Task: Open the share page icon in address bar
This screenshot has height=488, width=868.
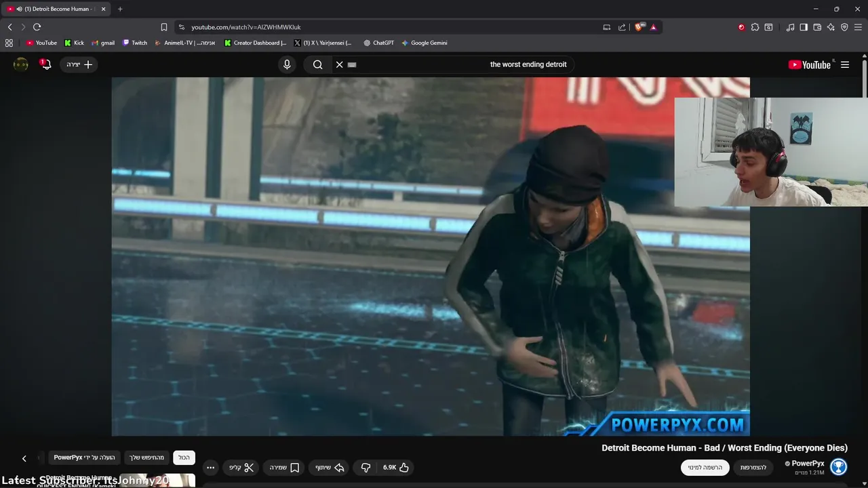Action: pos(622,27)
